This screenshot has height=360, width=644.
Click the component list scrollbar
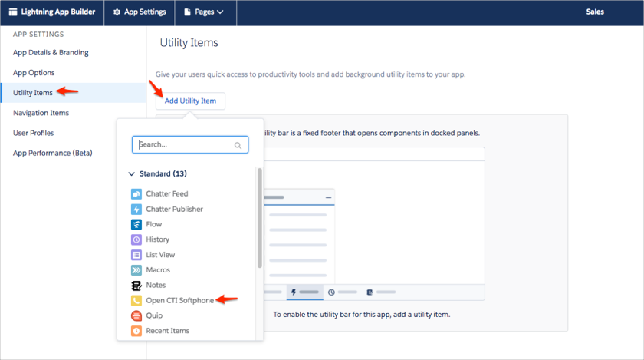(259, 223)
